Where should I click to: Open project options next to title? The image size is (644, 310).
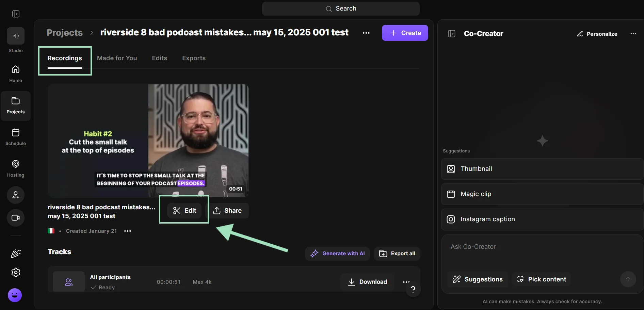366,33
